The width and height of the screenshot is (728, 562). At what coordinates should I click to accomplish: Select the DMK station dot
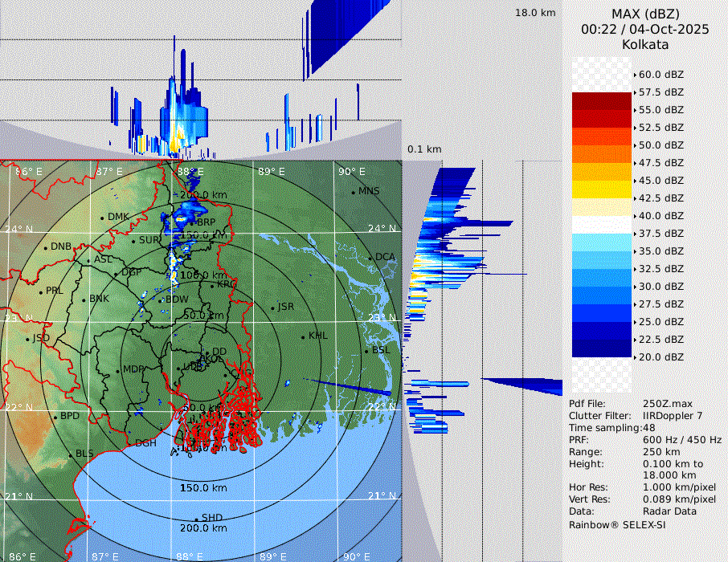click(x=103, y=218)
